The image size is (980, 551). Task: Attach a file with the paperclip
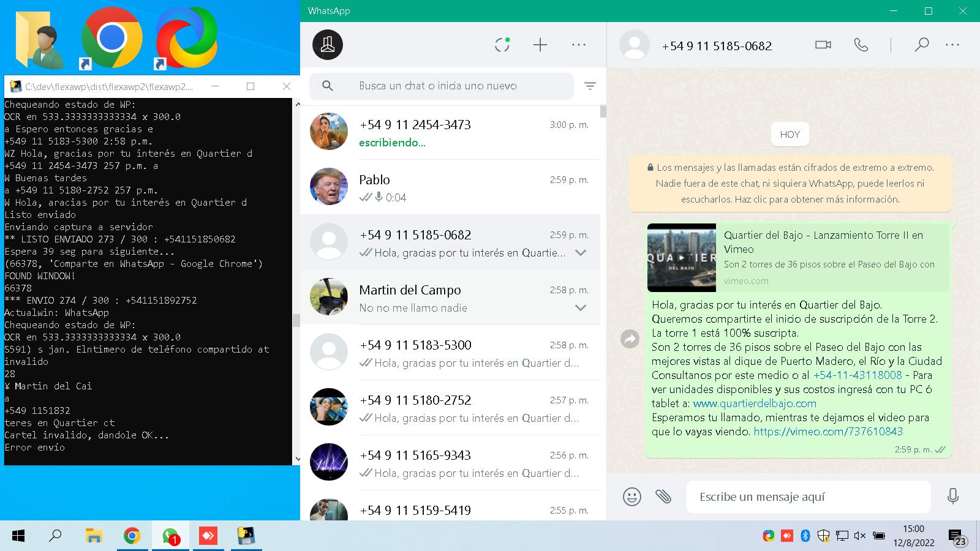(663, 497)
